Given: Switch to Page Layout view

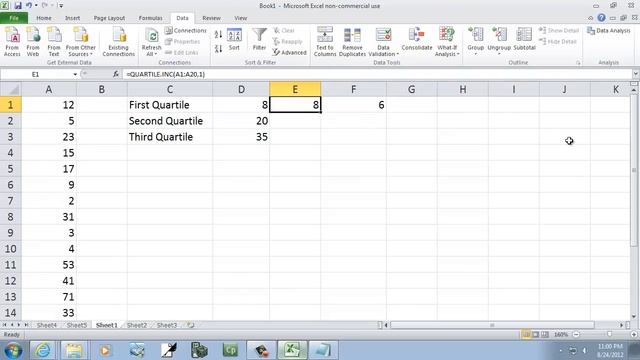Looking at the screenshot, I should pos(536,335).
